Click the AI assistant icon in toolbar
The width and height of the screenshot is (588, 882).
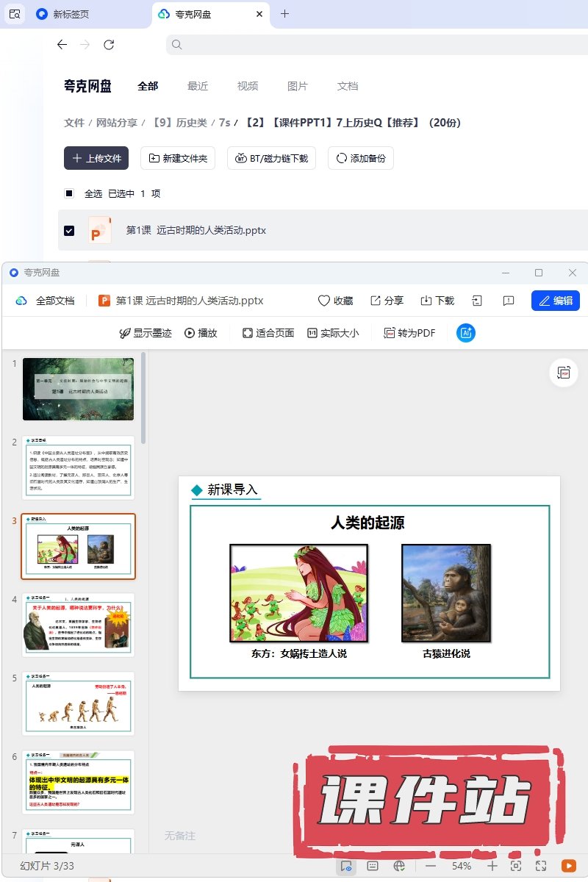pos(466,333)
